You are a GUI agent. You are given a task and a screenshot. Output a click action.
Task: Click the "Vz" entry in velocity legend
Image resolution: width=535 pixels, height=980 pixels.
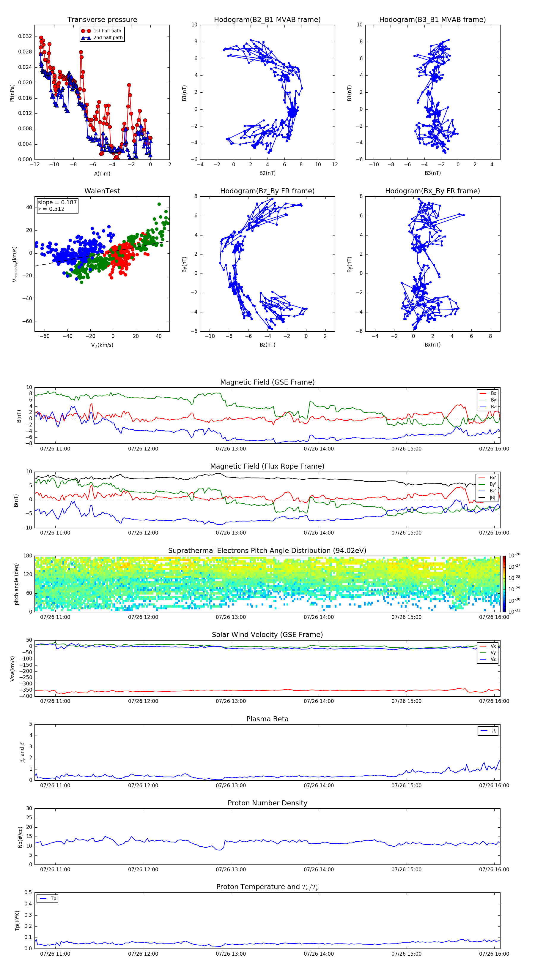[488, 659]
